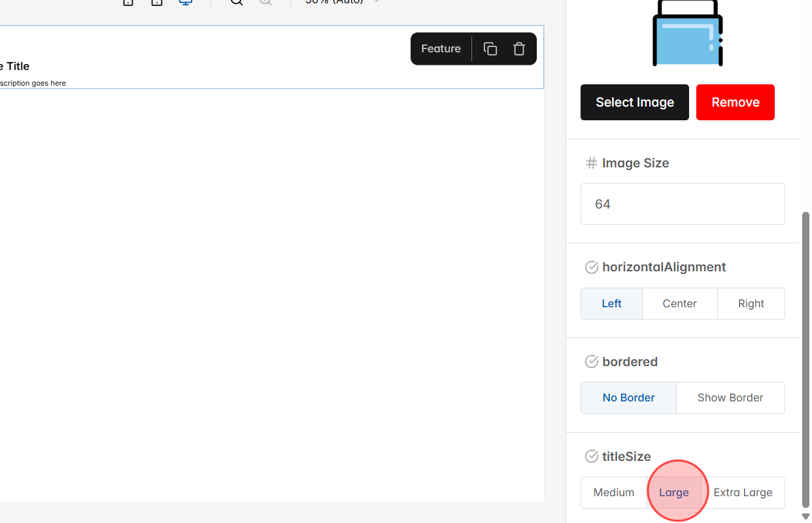
Task: Click the checkmark icon beside titleSize
Action: pyautogui.click(x=592, y=456)
